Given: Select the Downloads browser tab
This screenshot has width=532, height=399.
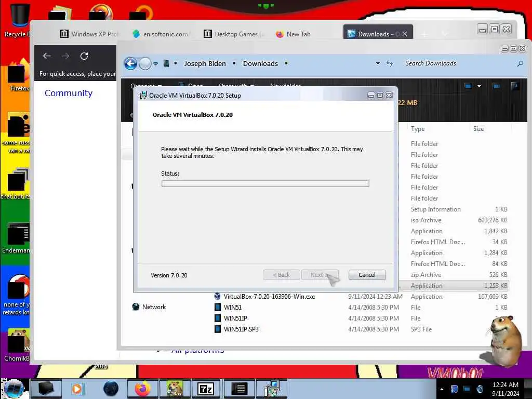Looking at the screenshot, I should click(374, 34).
